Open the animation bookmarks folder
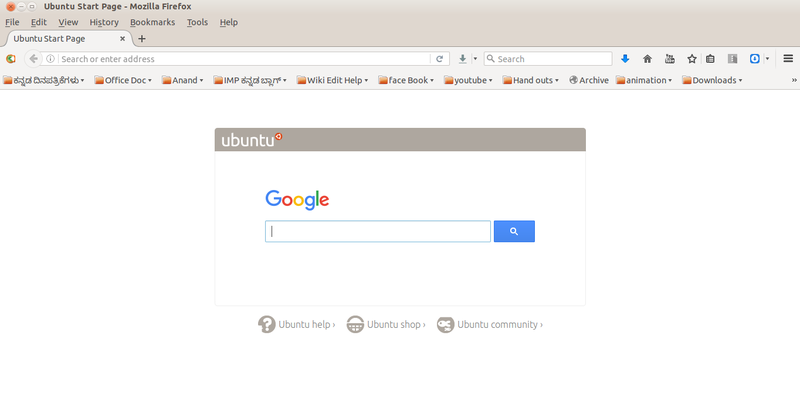Image resolution: width=800 pixels, height=417 pixels. pos(644,80)
